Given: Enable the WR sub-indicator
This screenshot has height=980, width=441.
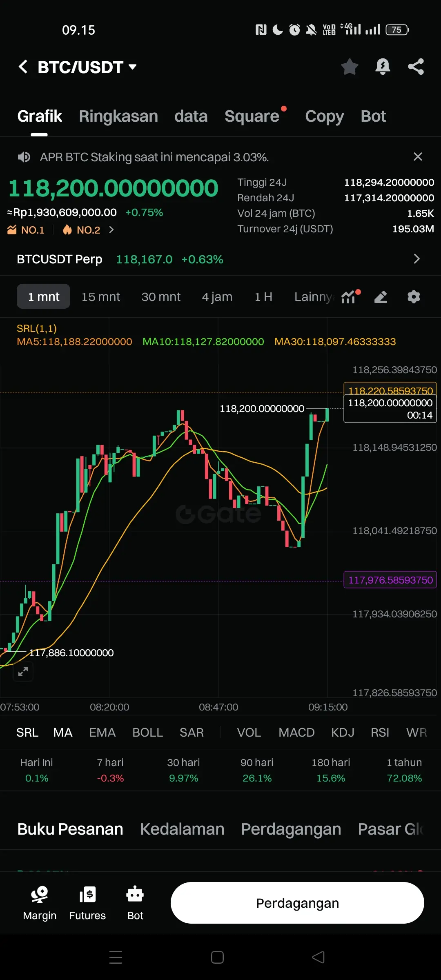Looking at the screenshot, I should pyautogui.click(x=416, y=733).
